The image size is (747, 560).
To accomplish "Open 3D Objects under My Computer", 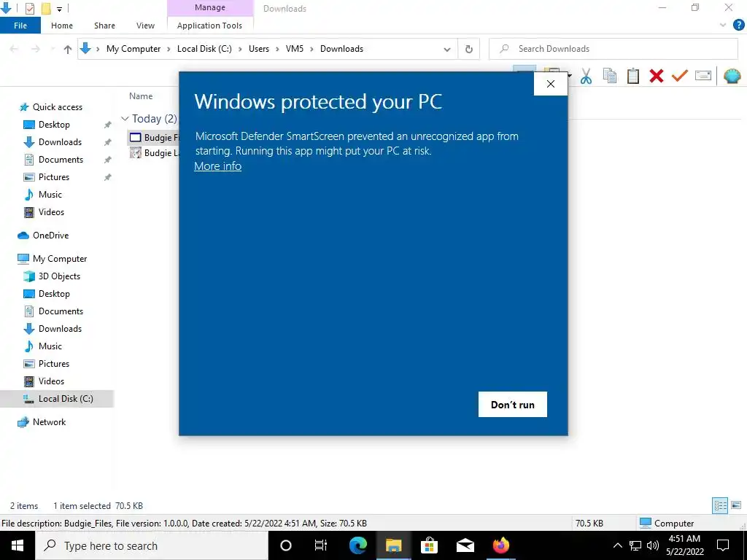I will pos(59,276).
